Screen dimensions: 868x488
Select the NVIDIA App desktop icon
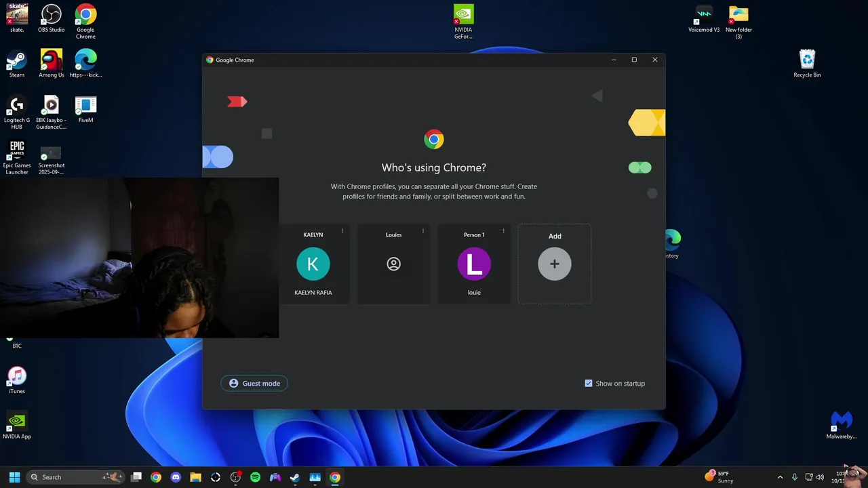pos(17,425)
